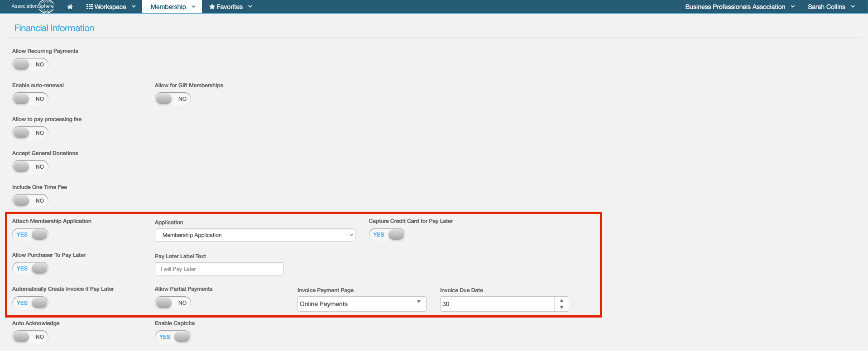Enable the Auto Acknowledge switch
This screenshot has width=868, height=351.
(x=30, y=337)
